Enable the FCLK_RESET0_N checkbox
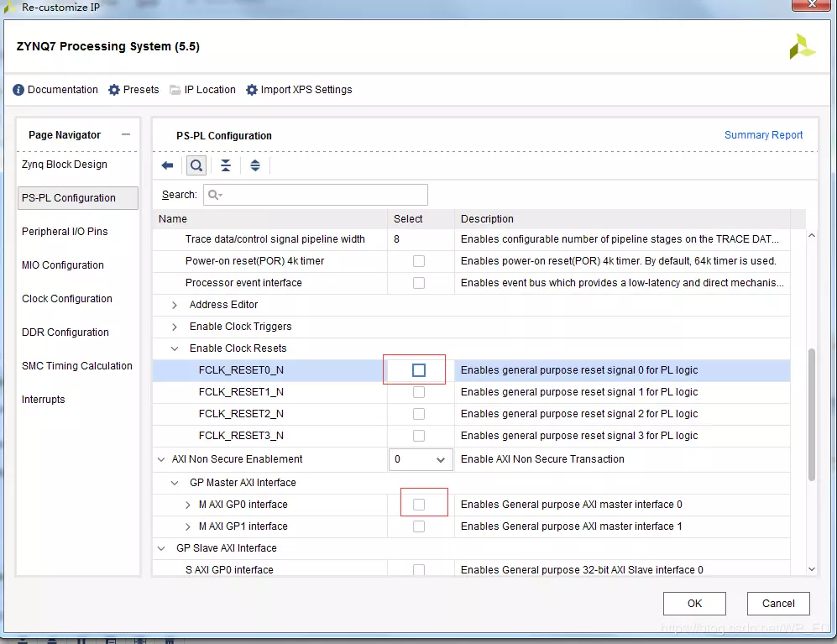837x644 pixels. pyautogui.click(x=419, y=370)
